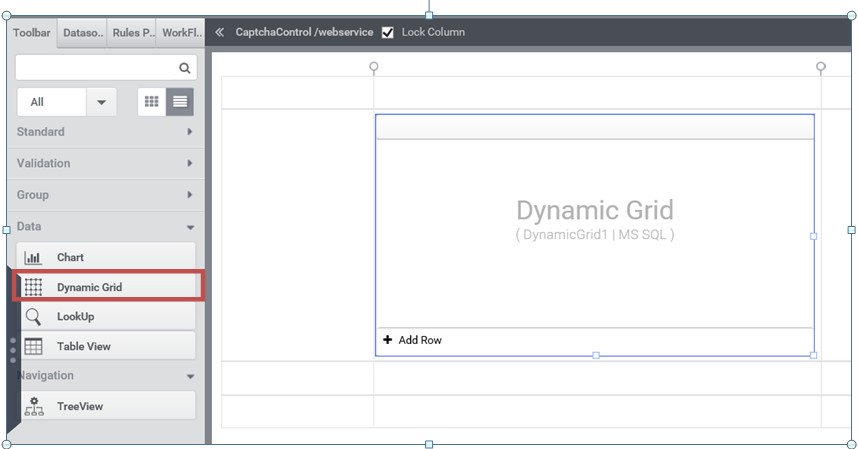This screenshot has width=858, height=449.
Task: Click the magnifier search icon
Action: click(x=184, y=68)
